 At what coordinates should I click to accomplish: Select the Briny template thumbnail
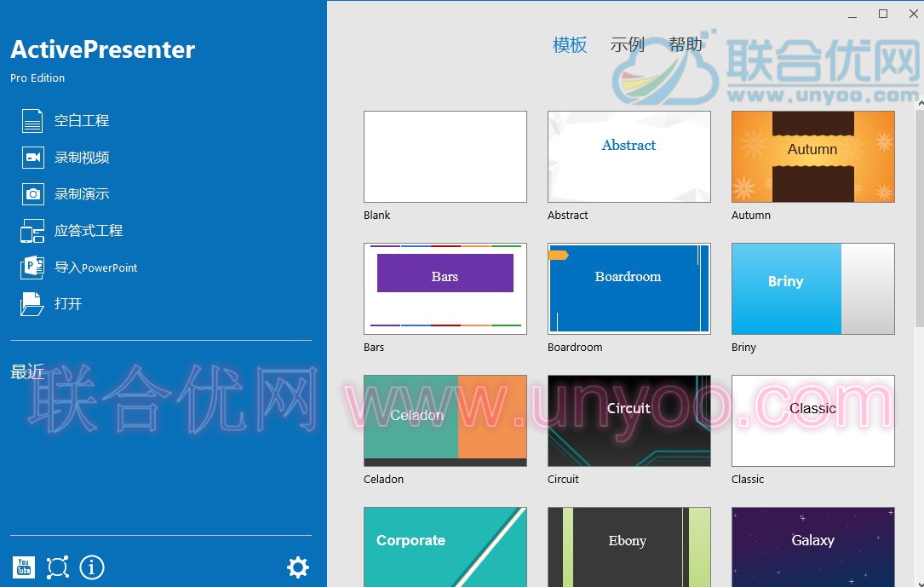(x=813, y=289)
